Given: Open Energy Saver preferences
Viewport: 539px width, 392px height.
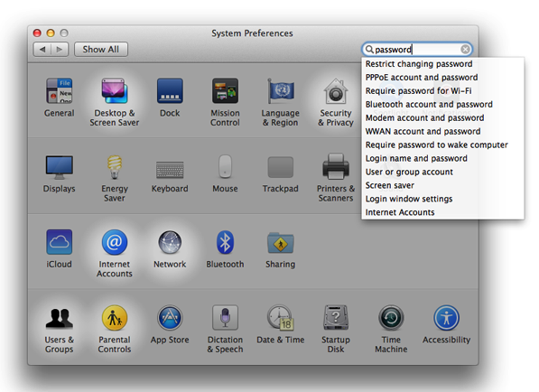Looking at the screenshot, I should 115,178.
